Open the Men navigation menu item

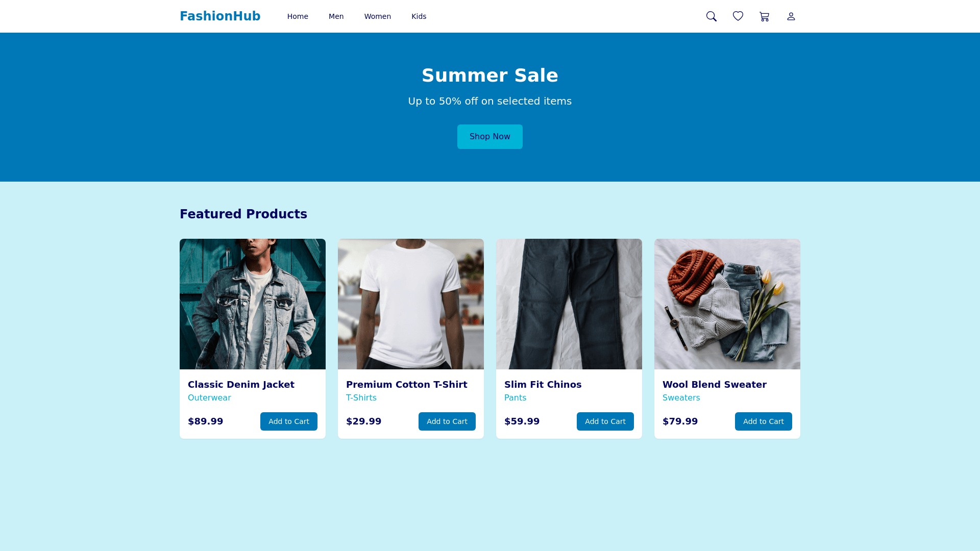[336, 16]
